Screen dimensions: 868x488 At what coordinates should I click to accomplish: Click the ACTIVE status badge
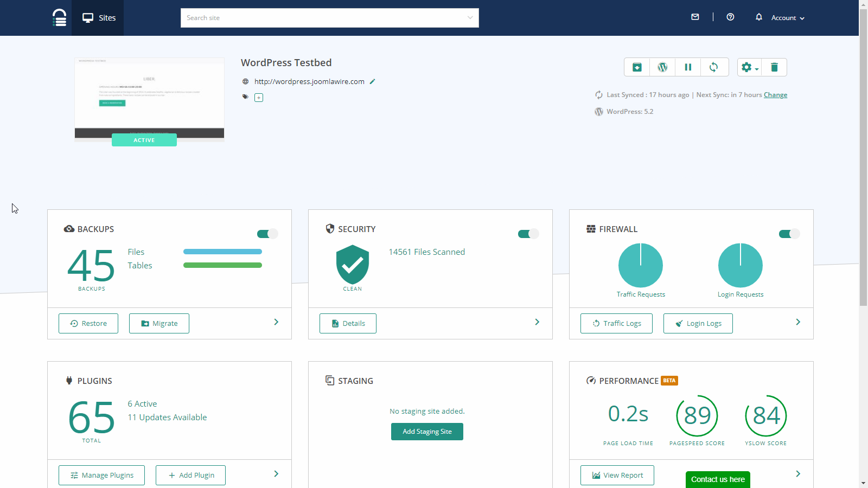click(x=144, y=140)
